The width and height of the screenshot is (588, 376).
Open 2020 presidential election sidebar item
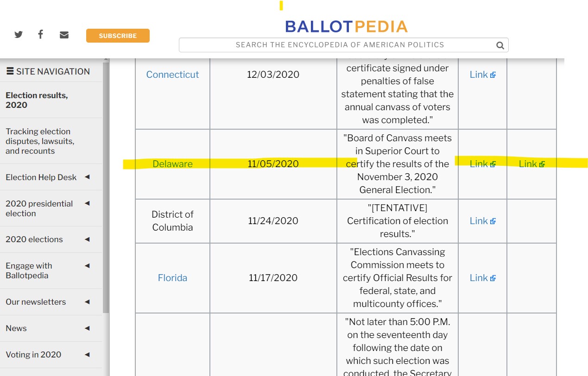point(39,208)
